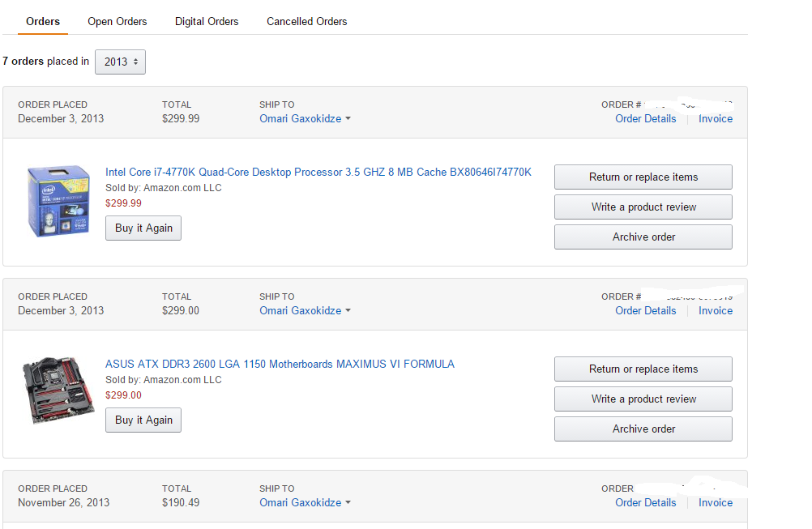
Task: Buy the Intel processor again
Action: [143, 228]
